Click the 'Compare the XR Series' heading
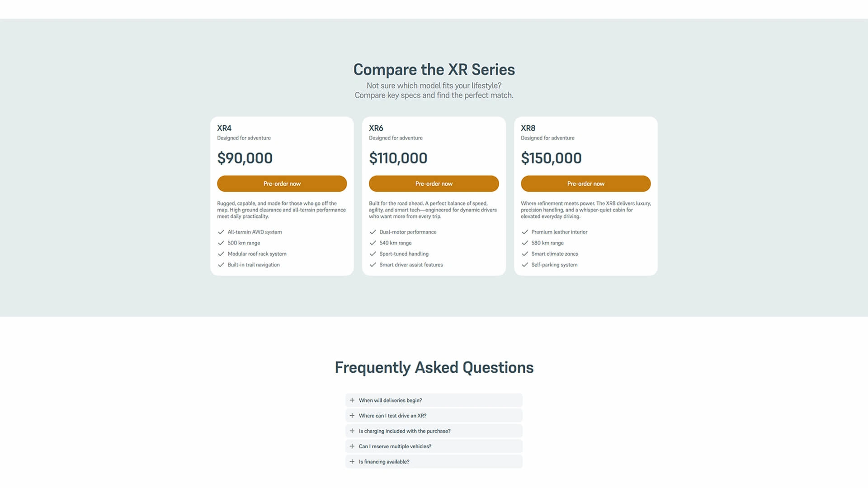The height and width of the screenshot is (488, 868). click(434, 70)
